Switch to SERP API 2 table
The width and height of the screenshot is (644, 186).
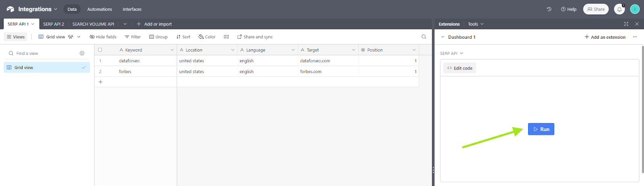pos(54,24)
